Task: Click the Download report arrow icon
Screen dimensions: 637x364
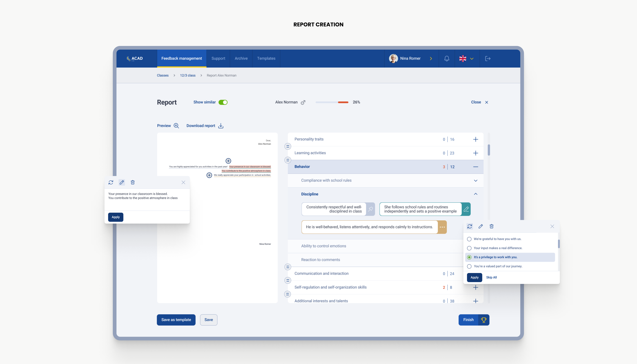Action: [221, 126]
